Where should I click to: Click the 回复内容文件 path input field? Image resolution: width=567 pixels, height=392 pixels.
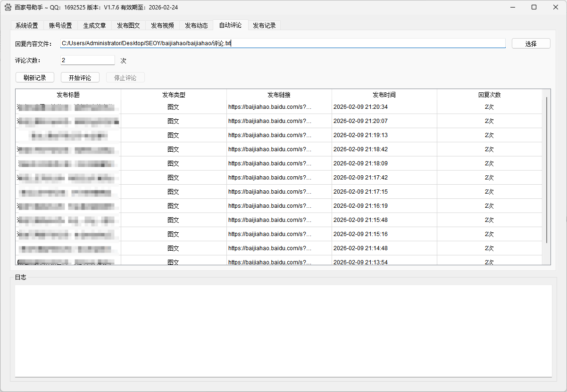click(x=283, y=43)
